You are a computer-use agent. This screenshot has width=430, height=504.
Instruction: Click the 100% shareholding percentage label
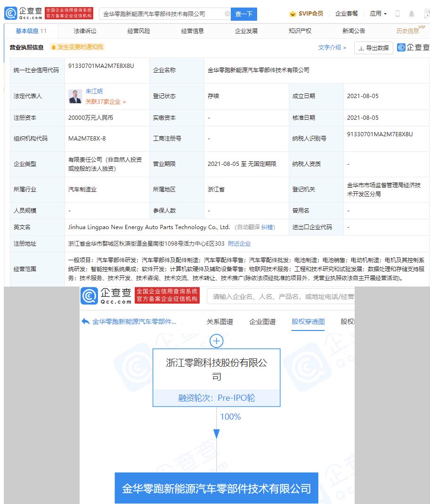tap(230, 417)
